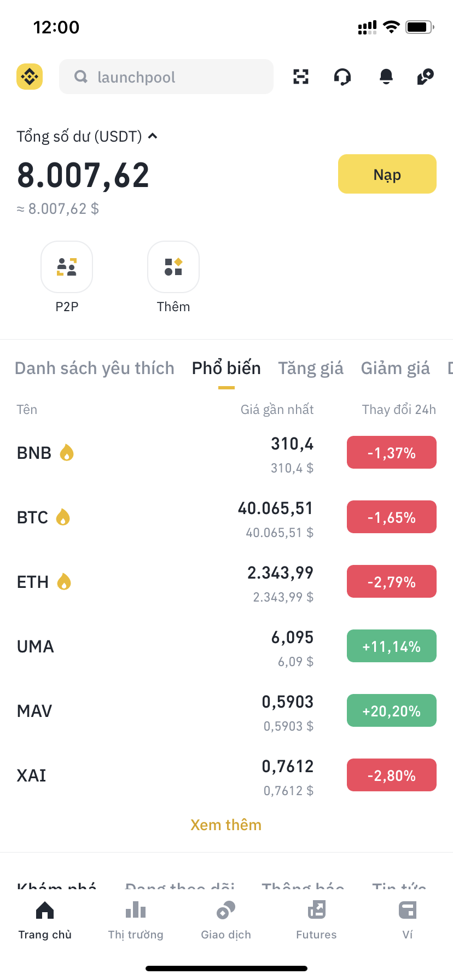The height and width of the screenshot is (980, 453).
Task: Open the Futures bottom tab
Action: 316,919
